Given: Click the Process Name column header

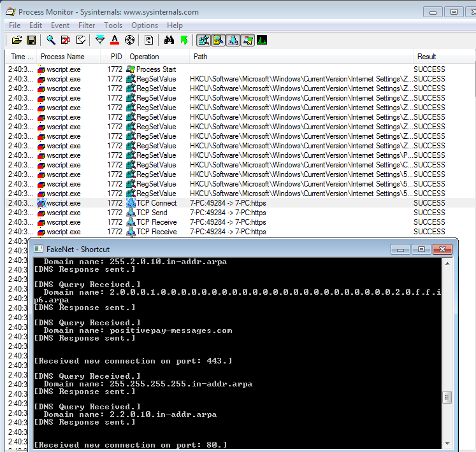Looking at the screenshot, I should 62,57.
